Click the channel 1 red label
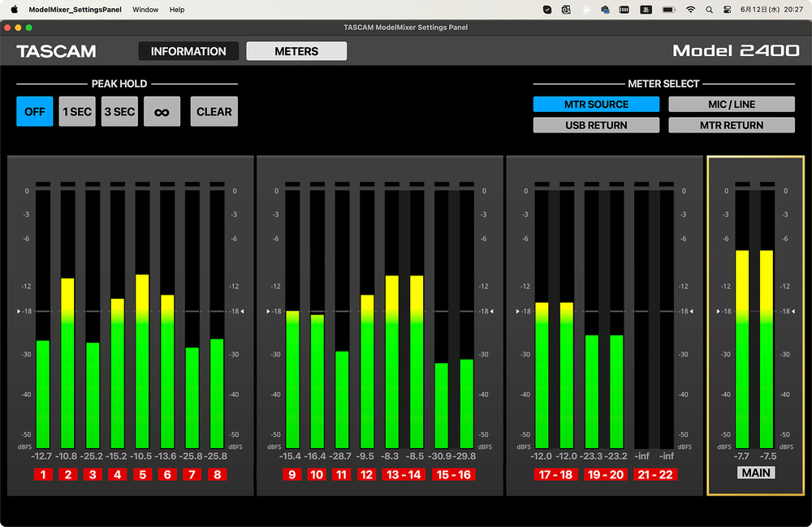 (x=42, y=474)
